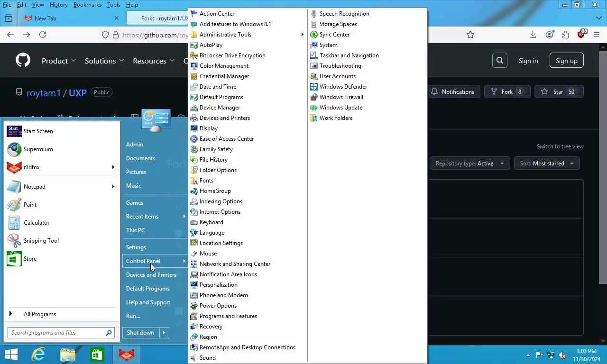607x364 pixels.
Task: Reload the page in Firefox
Action: coord(43,35)
